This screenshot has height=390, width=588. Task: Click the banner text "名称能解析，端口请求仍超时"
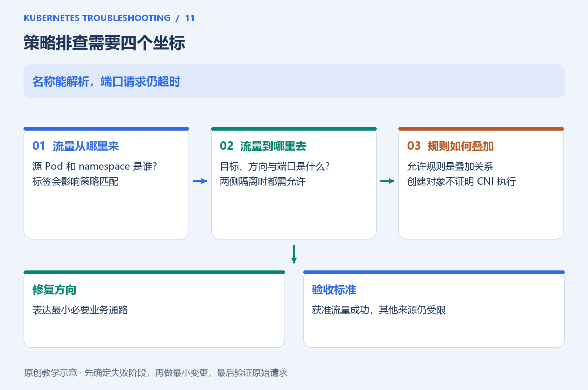106,81
